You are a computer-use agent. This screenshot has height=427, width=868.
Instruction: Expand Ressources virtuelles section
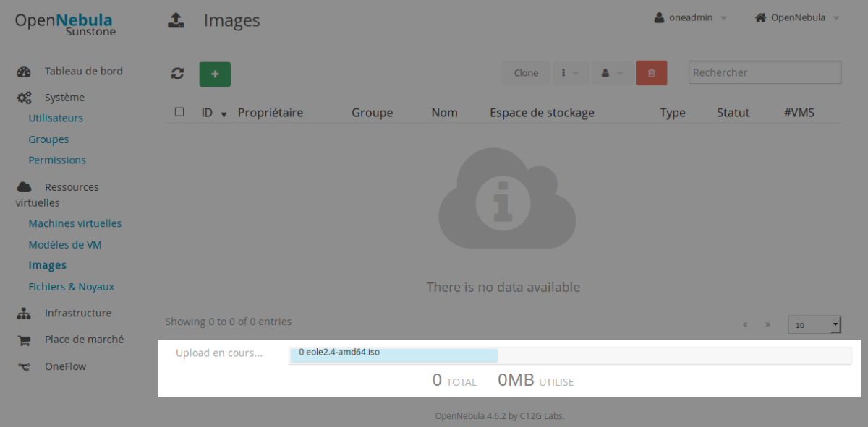click(58, 194)
